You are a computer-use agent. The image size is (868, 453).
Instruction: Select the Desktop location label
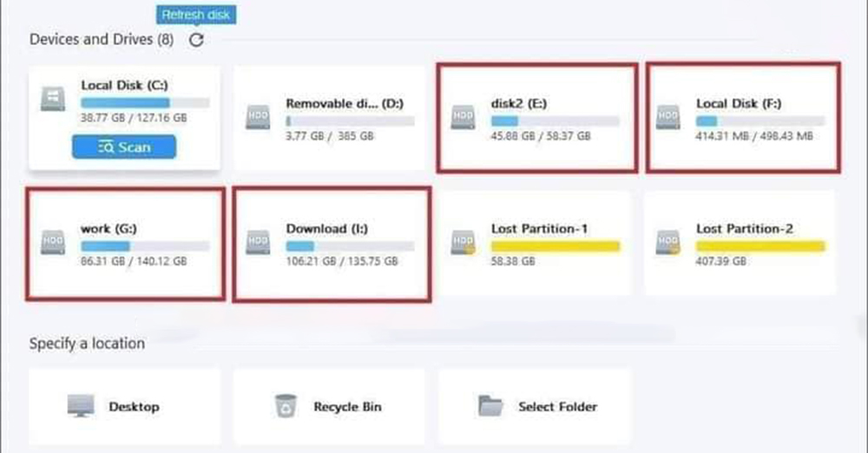(x=134, y=406)
